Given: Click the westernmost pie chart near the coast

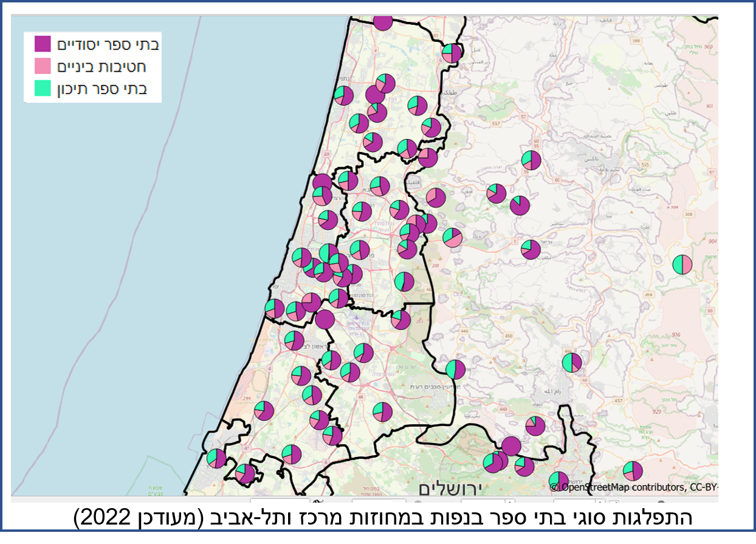Looking at the screenshot, I should [216, 458].
